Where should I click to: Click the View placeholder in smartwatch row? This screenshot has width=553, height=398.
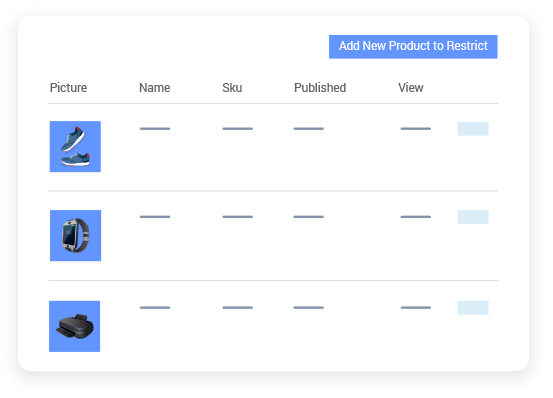415,217
